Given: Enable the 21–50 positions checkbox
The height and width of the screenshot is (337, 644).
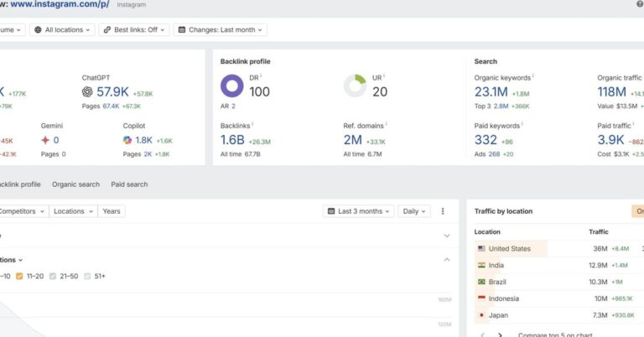Looking at the screenshot, I should (x=53, y=276).
